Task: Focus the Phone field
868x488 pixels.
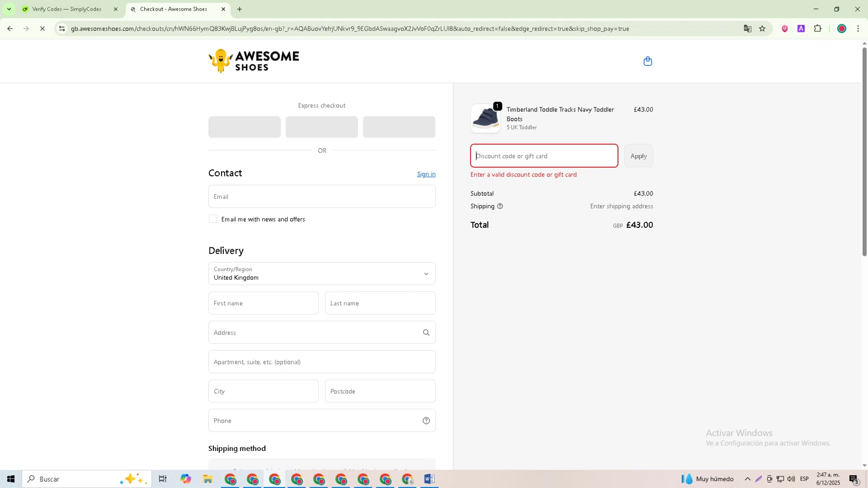Action: 322,421
